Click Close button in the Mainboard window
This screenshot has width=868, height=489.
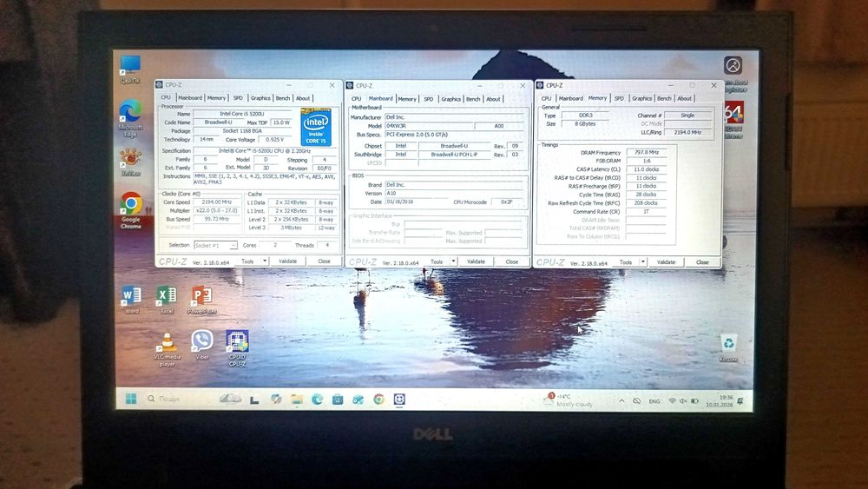[511, 261]
